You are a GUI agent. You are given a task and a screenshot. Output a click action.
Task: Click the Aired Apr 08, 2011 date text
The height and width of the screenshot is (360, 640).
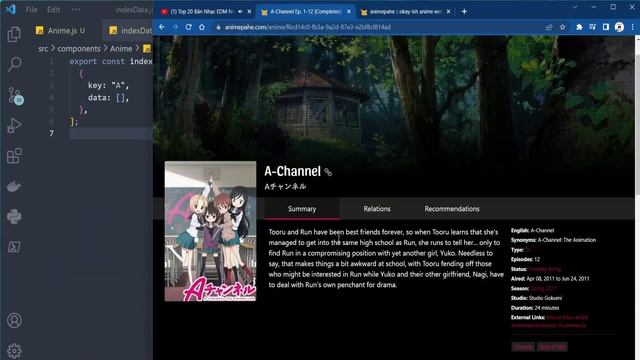558,279
